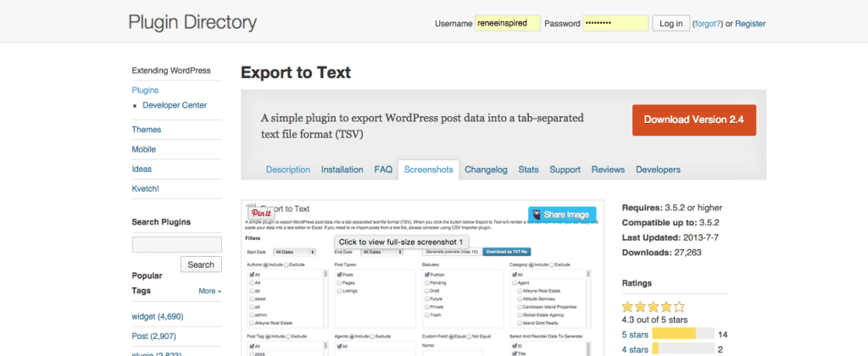Click the first gold rating star
The width and height of the screenshot is (868, 356).
[x=628, y=307]
